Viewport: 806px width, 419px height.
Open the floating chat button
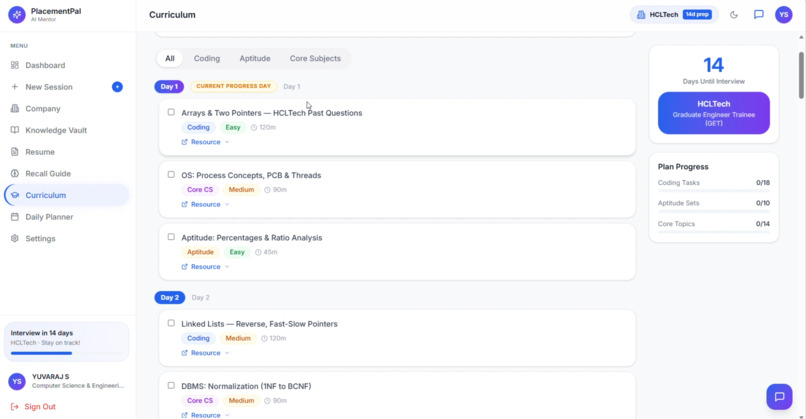[x=779, y=397]
